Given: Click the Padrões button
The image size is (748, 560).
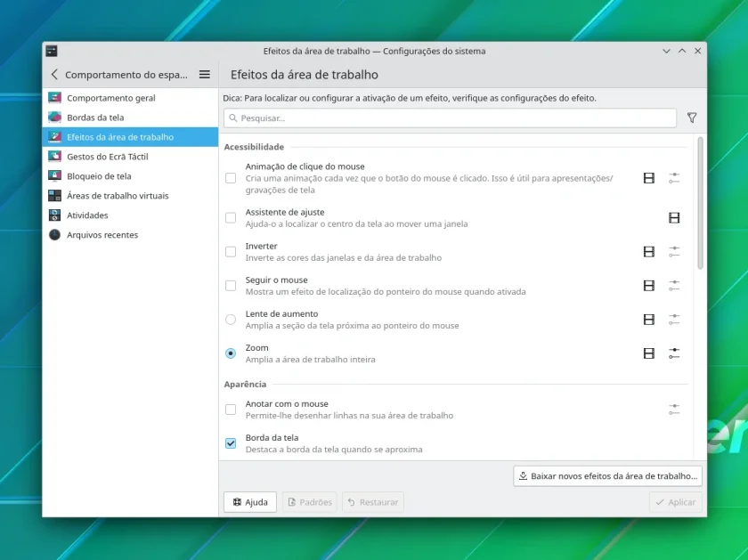Looking at the screenshot, I should (310, 502).
